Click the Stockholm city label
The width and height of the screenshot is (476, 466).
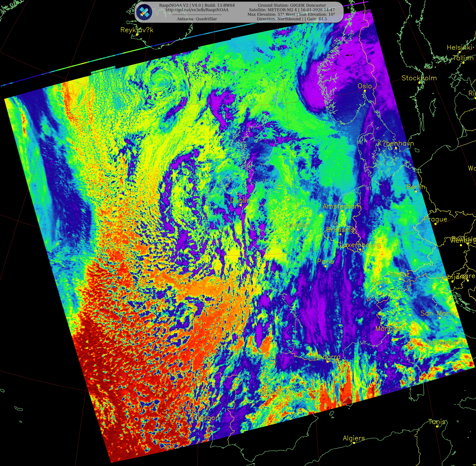click(x=419, y=78)
